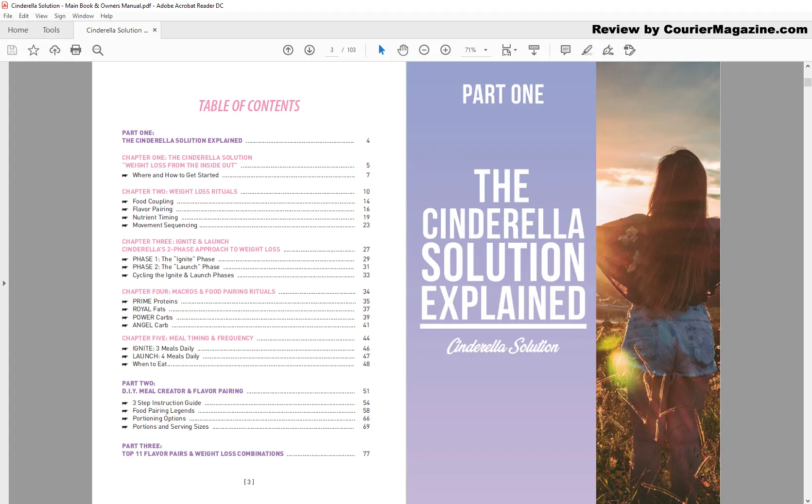Viewport: 812px width, 504px height.
Task: Click 'THE CINDERELLA SOLUTION EXPLAINED' contents heading
Action: (182, 141)
